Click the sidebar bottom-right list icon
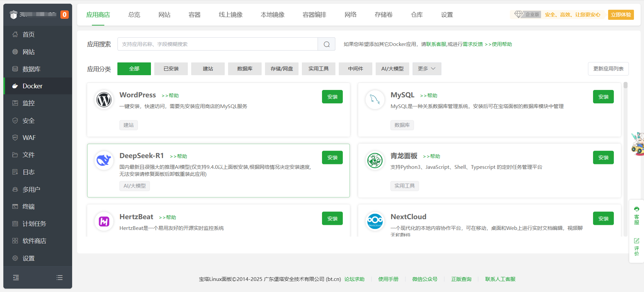This screenshot has height=292, width=644. coord(60,278)
